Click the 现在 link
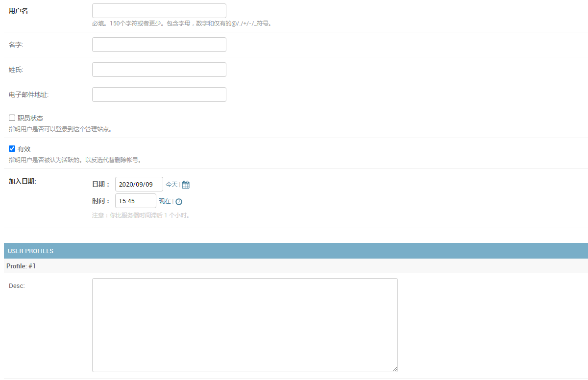 (x=165, y=201)
